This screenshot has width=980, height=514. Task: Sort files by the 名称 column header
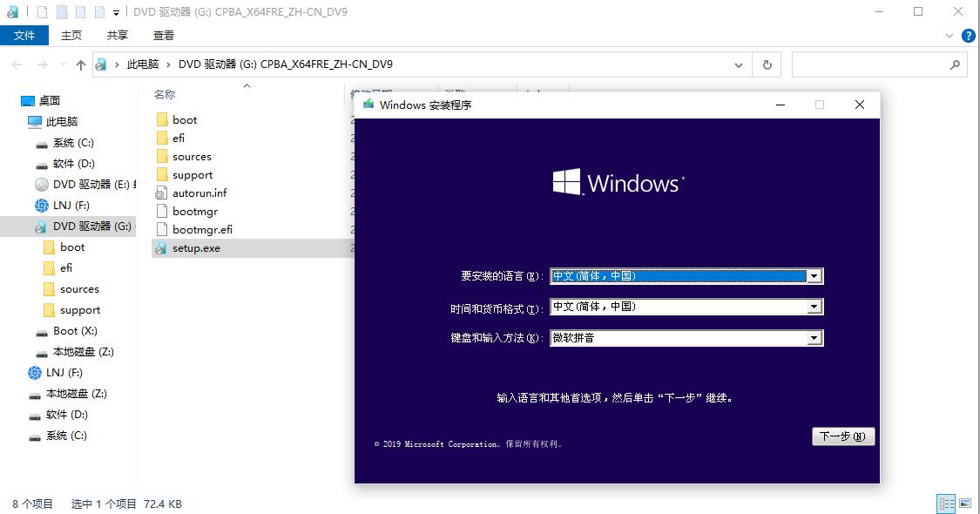(x=165, y=94)
